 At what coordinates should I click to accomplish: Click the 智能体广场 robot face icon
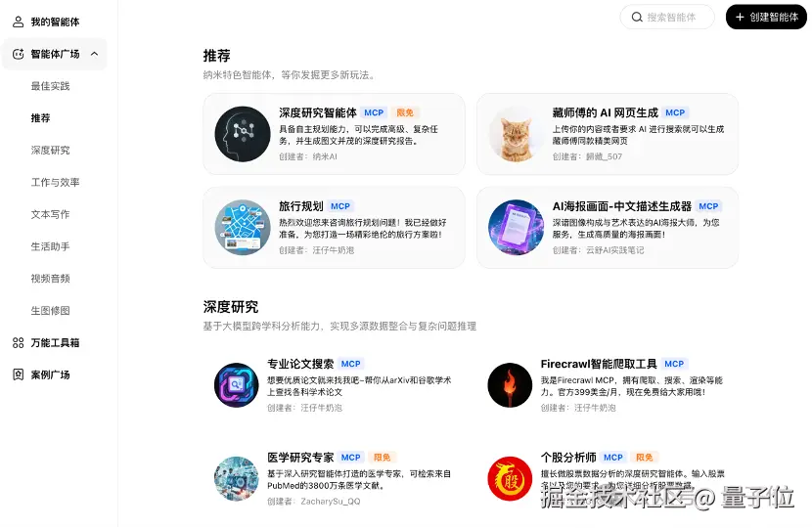(x=19, y=54)
